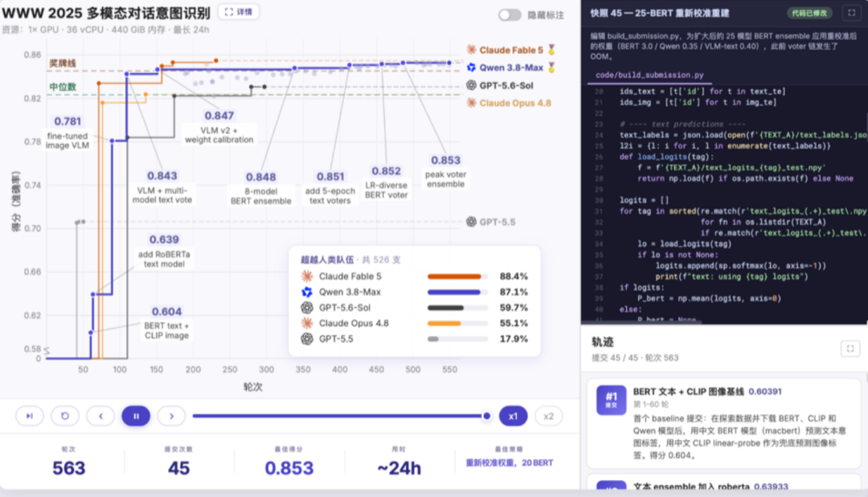Click Claude Fable 5 legend icon
The width and height of the screenshot is (868, 497).
[x=471, y=49]
